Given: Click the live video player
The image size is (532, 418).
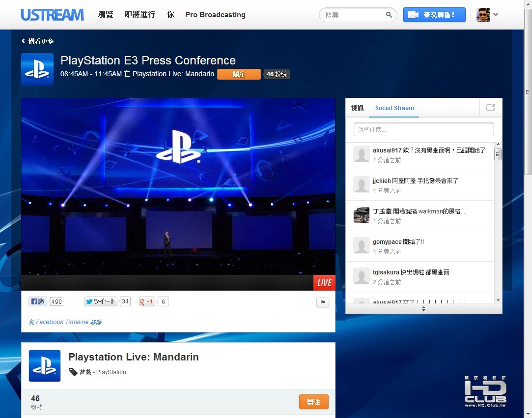Looking at the screenshot, I should (x=178, y=186).
